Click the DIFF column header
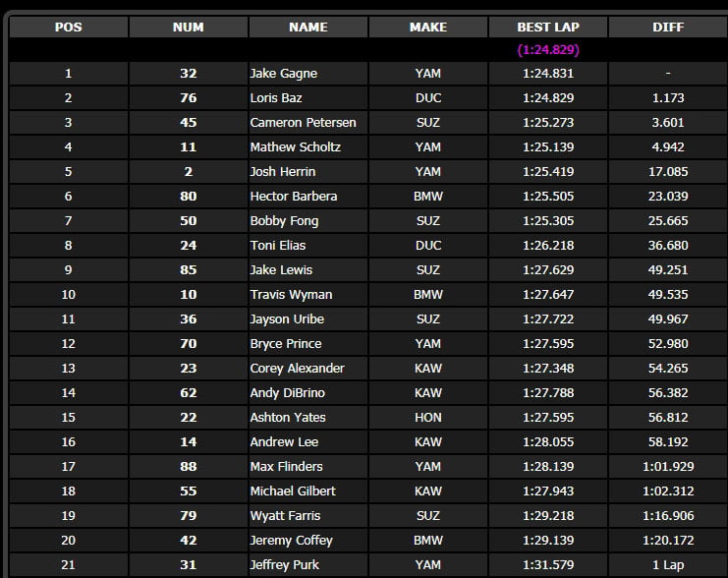The height and width of the screenshot is (578, 728). pyautogui.click(x=668, y=27)
